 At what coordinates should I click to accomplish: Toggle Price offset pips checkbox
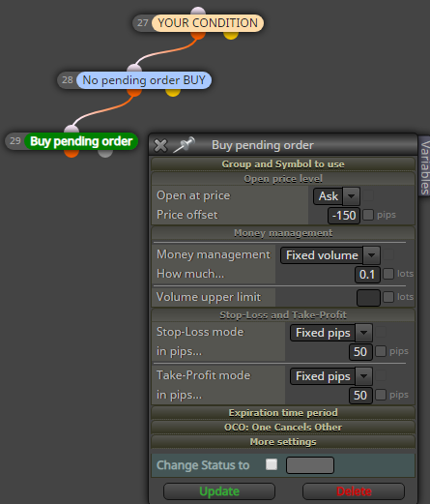click(x=368, y=215)
